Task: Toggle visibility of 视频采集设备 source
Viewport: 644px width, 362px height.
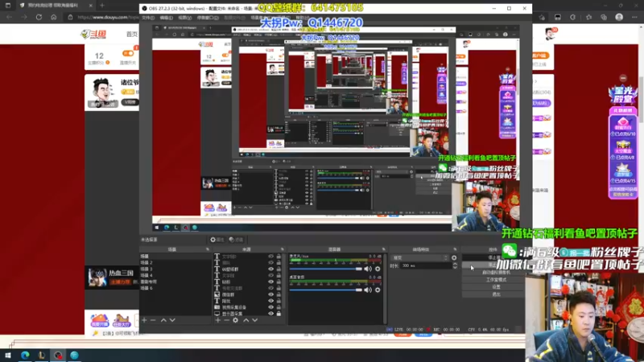Action: 270,307
